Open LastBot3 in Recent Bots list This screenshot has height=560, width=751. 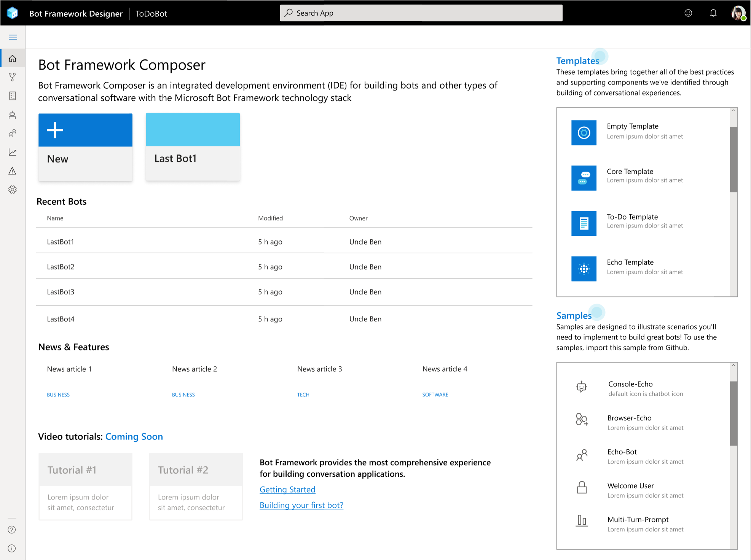(x=284, y=292)
